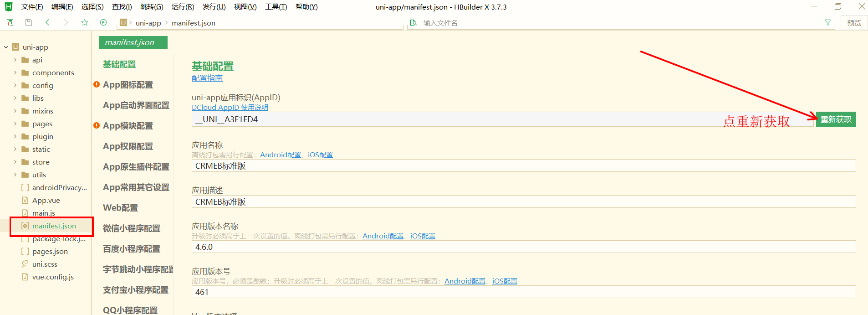Switch to Web配置 section
868x315 pixels.
point(120,208)
